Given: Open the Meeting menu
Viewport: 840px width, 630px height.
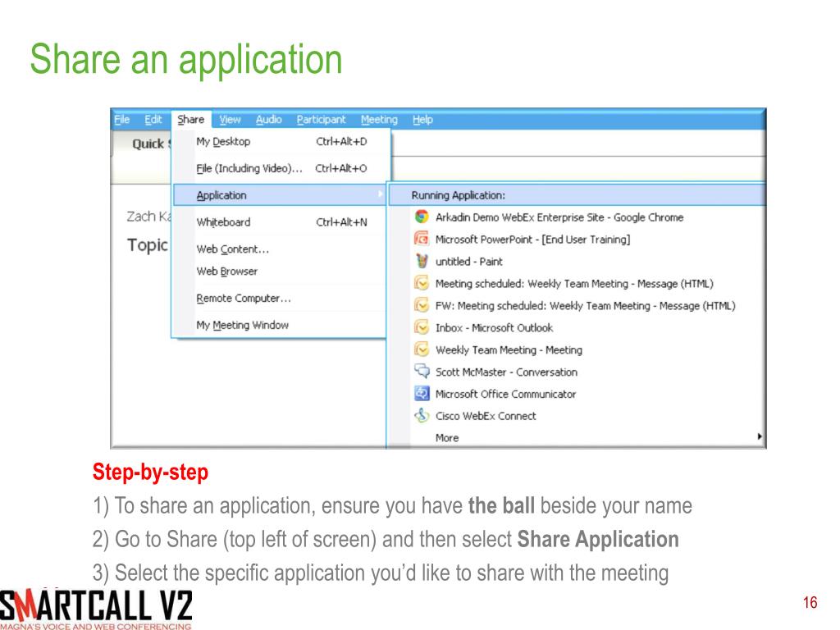Looking at the screenshot, I should pyautogui.click(x=379, y=120).
